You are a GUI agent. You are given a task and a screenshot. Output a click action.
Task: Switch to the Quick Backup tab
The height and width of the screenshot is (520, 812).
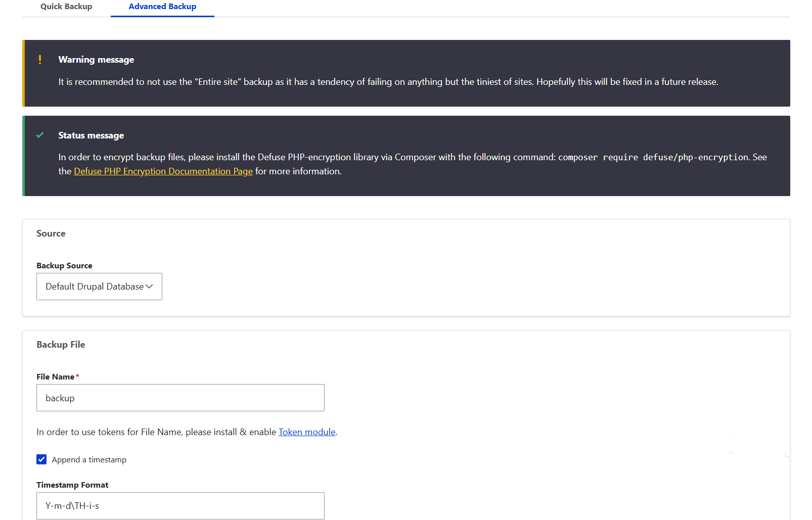tap(66, 7)
